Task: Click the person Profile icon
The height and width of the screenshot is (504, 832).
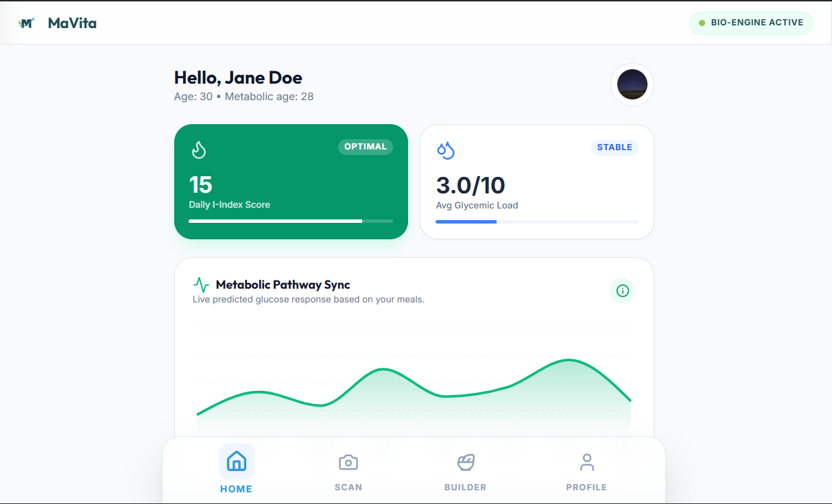Action: [586, 462]
